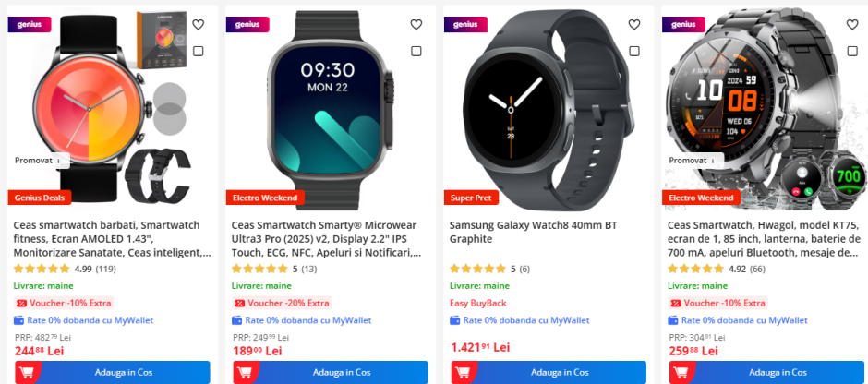Tick the compare checkbox on AMOLED smartwatch

pyautogui.click(x=199, y=52)
